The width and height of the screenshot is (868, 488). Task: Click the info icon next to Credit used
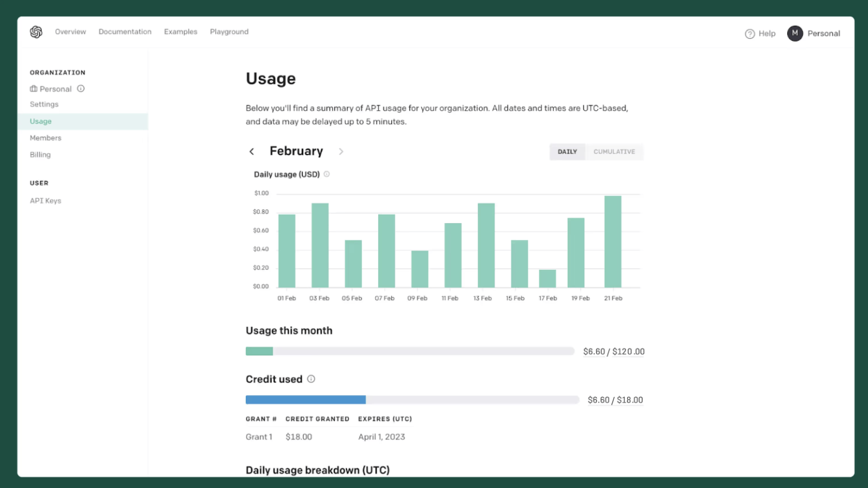311,379
